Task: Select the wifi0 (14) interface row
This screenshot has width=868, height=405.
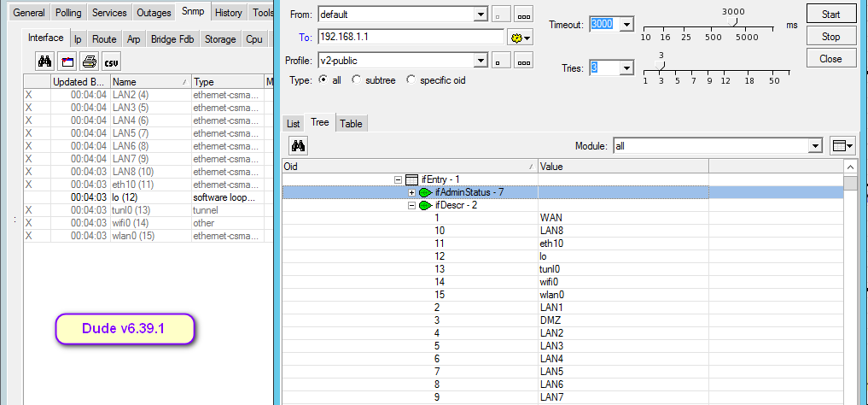Action: pos(149,223)
